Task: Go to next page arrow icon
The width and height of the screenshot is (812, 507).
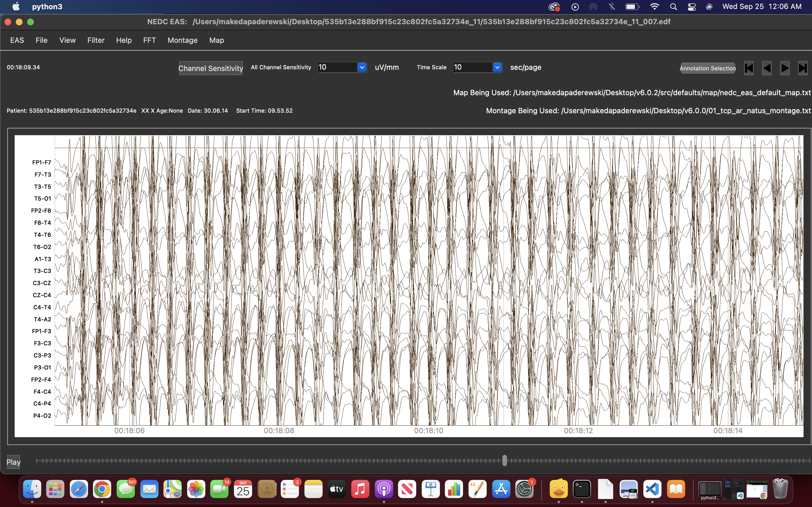Action: [784, 68]
